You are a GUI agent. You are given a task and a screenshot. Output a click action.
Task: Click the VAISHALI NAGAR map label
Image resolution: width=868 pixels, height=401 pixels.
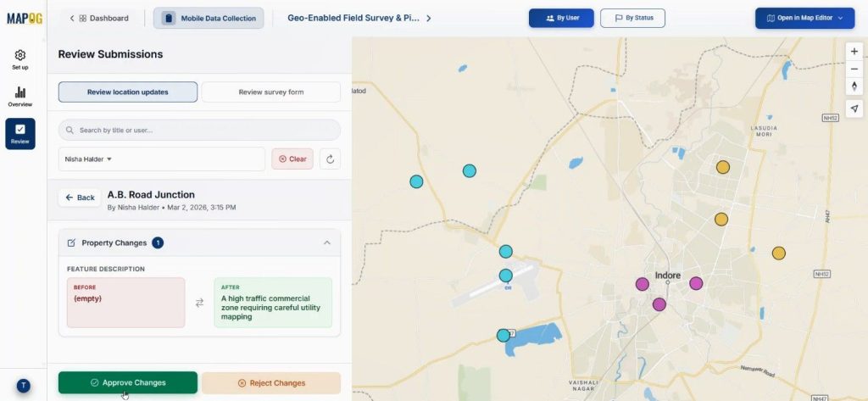pos(583,386)
